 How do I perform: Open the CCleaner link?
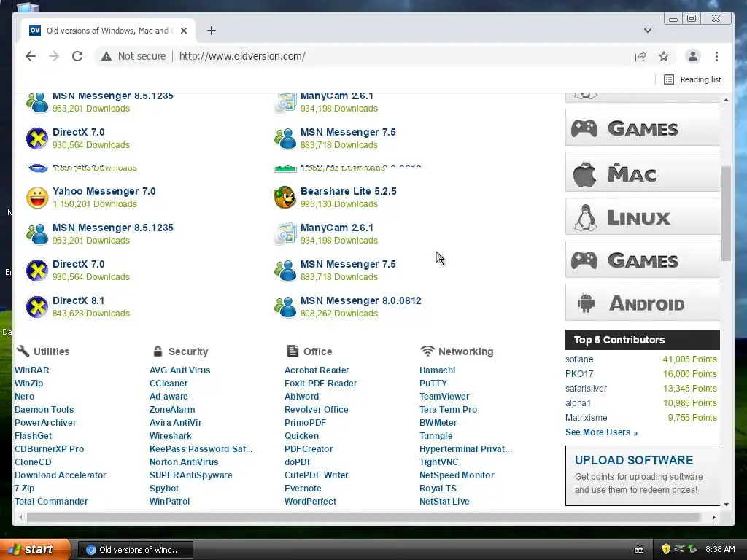point(169,384)
